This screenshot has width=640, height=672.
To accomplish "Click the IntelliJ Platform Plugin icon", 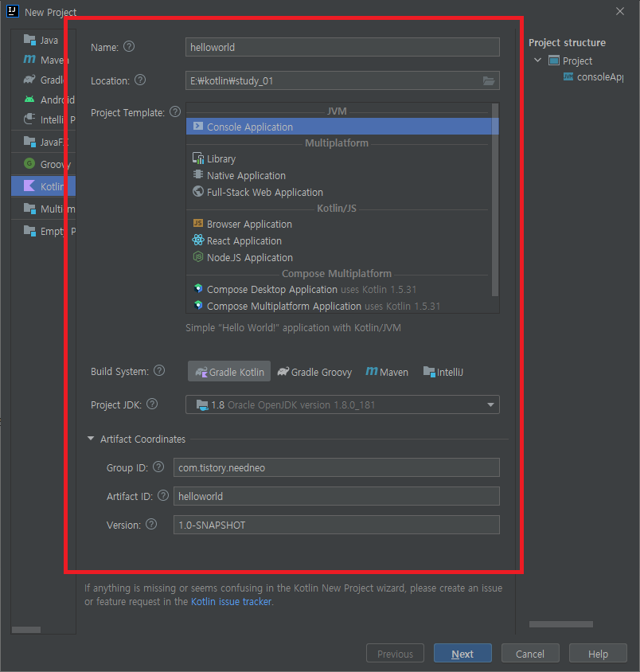I will (x=29, y=119).
